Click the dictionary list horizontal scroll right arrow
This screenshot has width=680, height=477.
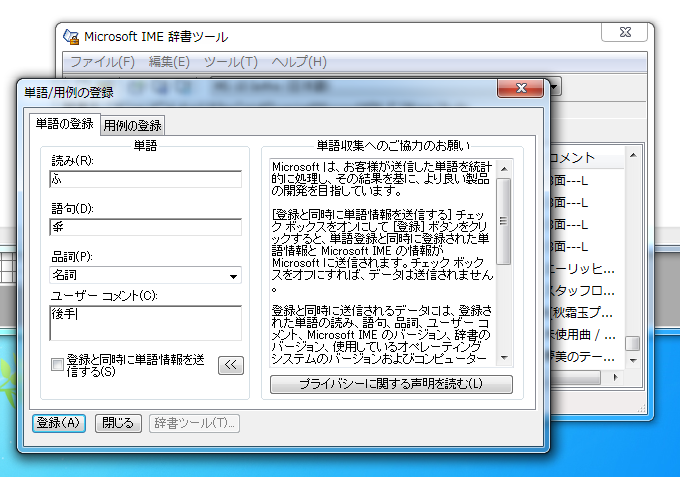(x=615, y=378)
